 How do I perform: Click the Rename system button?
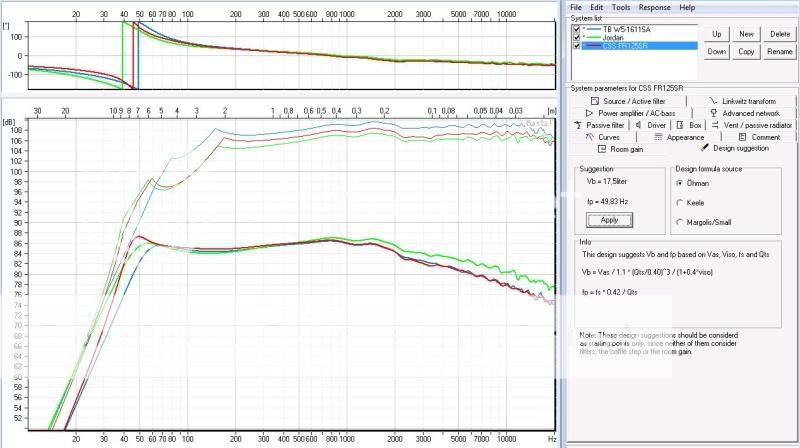click(x=779, y=51)
